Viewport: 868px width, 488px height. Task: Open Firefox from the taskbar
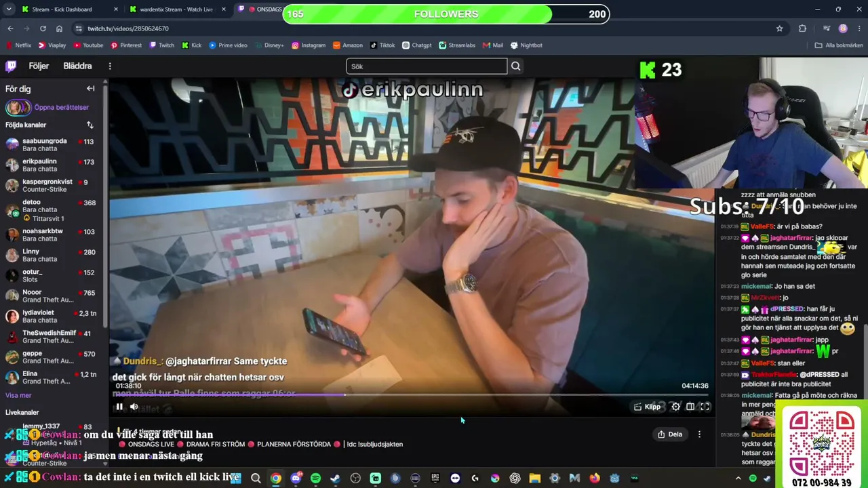(595, 479)
